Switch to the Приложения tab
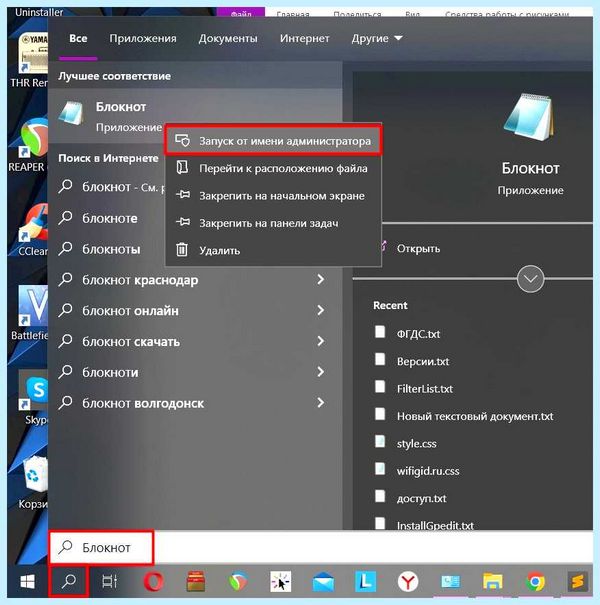The height and width of the screenshot is (605, 600). click(x=143, y=38)
